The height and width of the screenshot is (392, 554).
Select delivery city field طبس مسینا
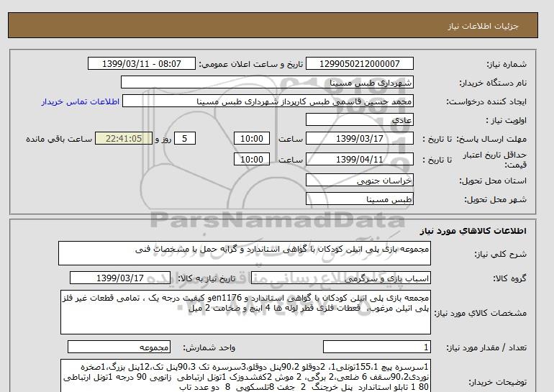coord(359,199)
